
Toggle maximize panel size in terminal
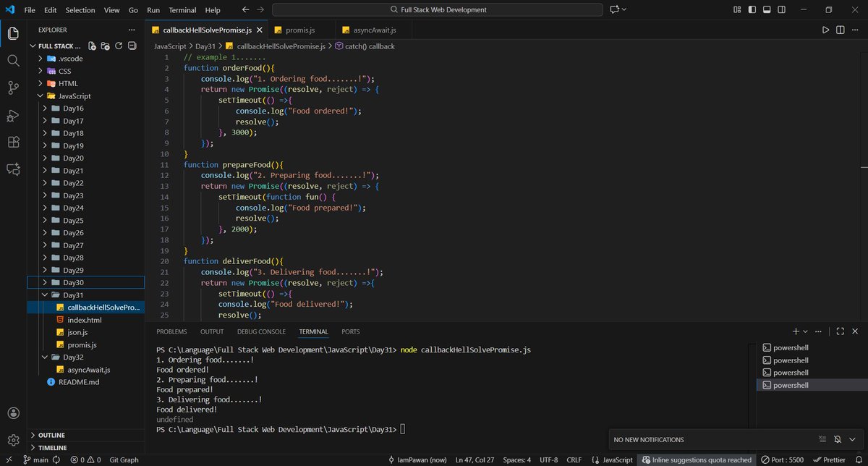click(x=841, y=331)
